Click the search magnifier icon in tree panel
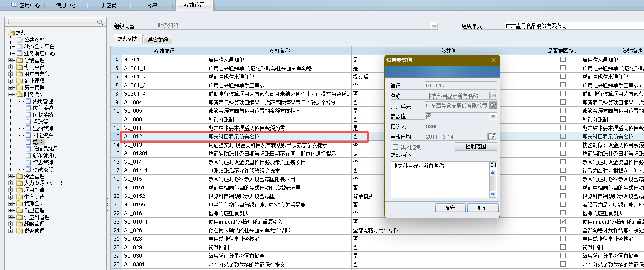The height and width of the screenshot is (270, 644). click(100, 22)
